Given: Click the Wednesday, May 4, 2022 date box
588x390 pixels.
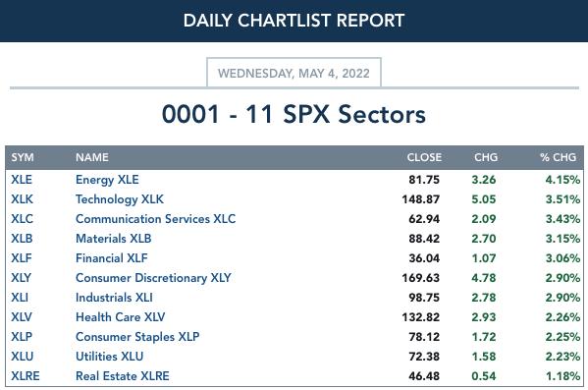Looking at the screenshot, I should click(294, 73).
